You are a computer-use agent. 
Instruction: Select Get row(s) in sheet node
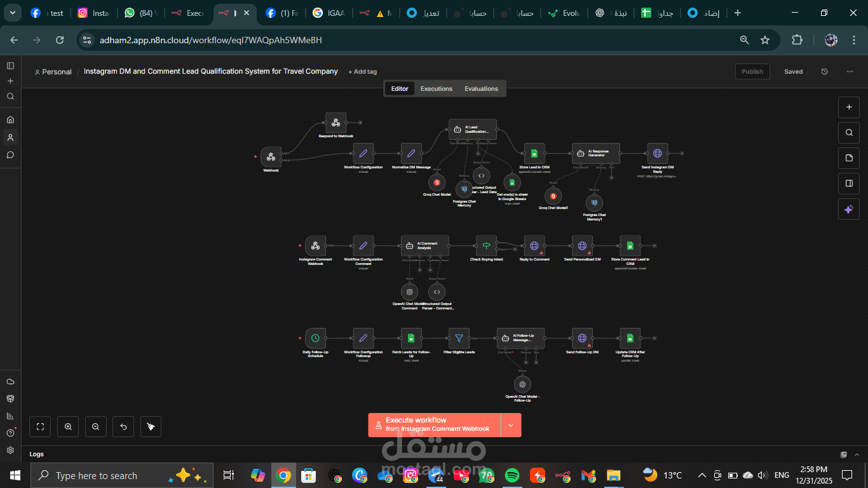pyautogui.click(x=512, y=182)
